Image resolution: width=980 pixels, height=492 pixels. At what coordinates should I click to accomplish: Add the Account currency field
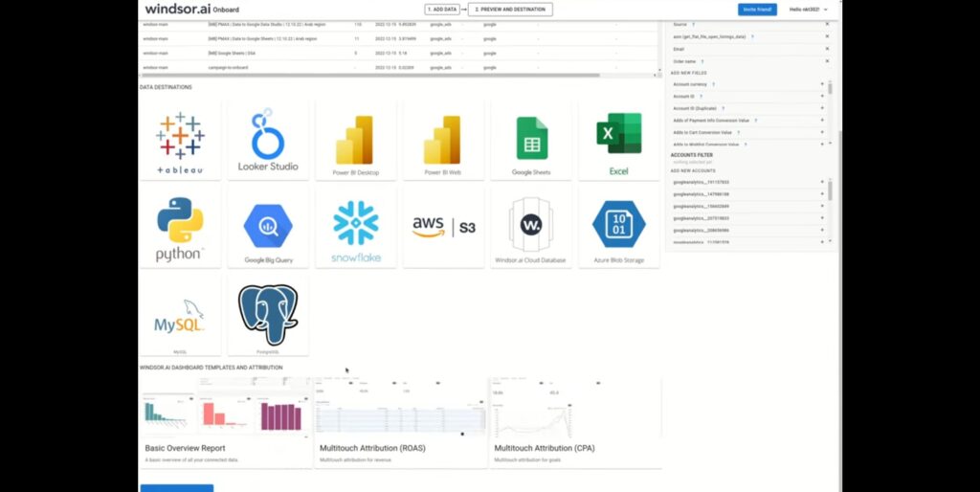tap(822, 84)
